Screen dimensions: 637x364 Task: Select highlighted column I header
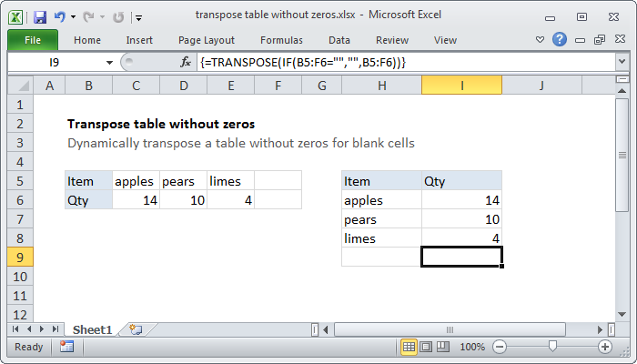coord(462,86)
